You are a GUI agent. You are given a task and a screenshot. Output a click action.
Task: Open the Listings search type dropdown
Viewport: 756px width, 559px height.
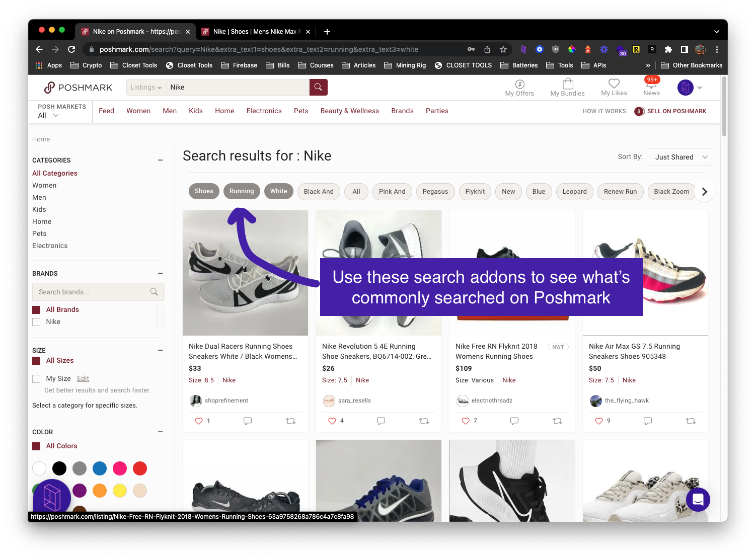click(x=146, y=88)
